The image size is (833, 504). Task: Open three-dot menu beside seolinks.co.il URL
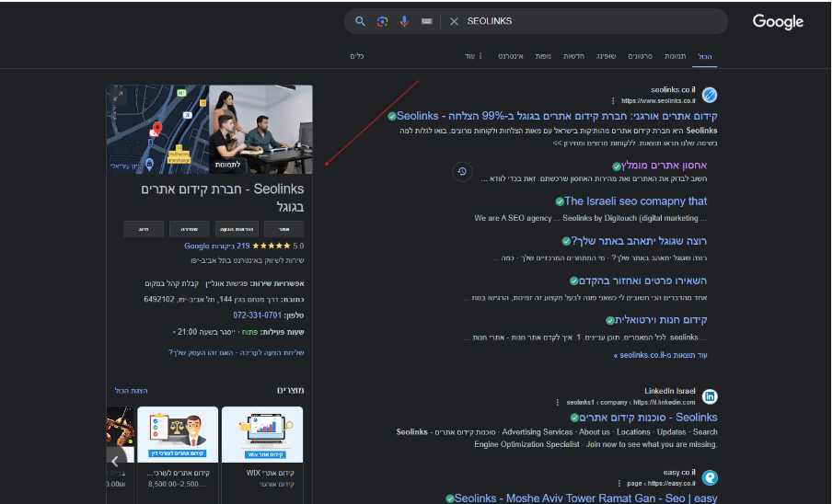click(x=613, y=101)
